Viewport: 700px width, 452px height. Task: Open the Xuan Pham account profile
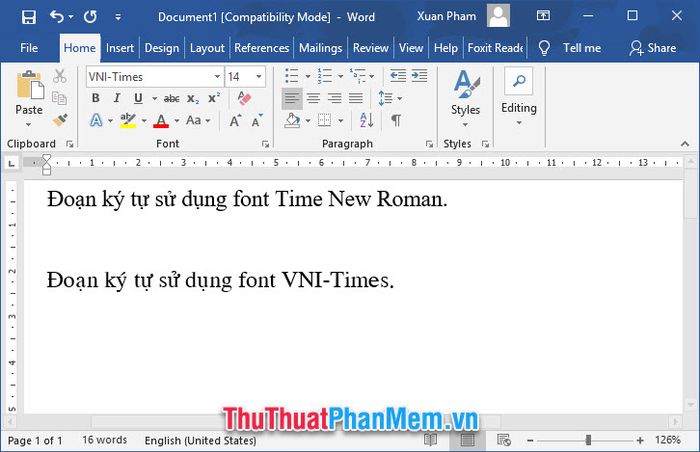click(463, 16)
